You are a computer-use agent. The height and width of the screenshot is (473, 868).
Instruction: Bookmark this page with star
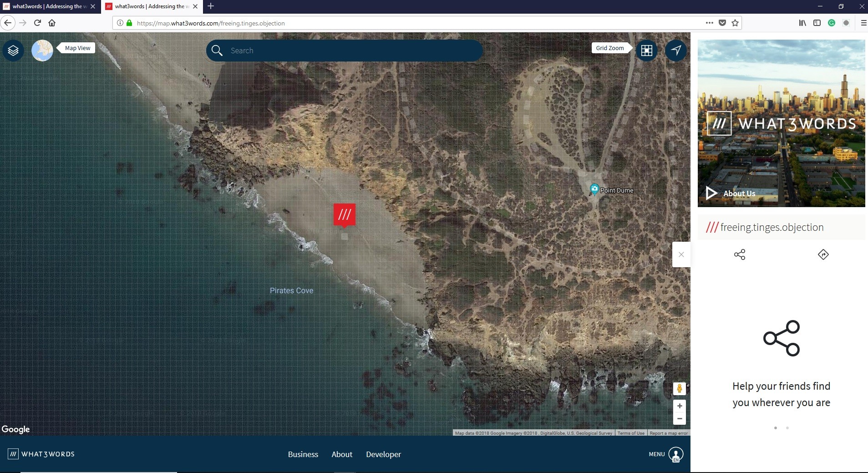coord(735,23)
